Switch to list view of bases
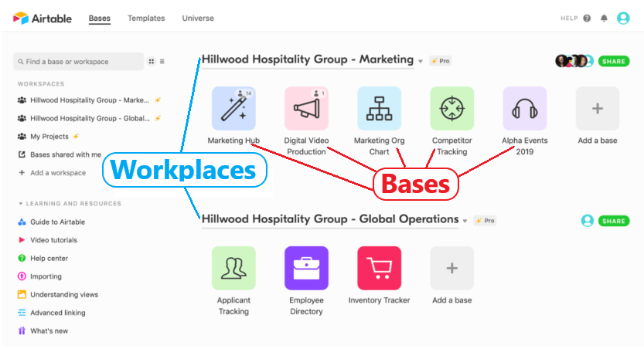This screenshot has height=349, width=644. point(162,62)
